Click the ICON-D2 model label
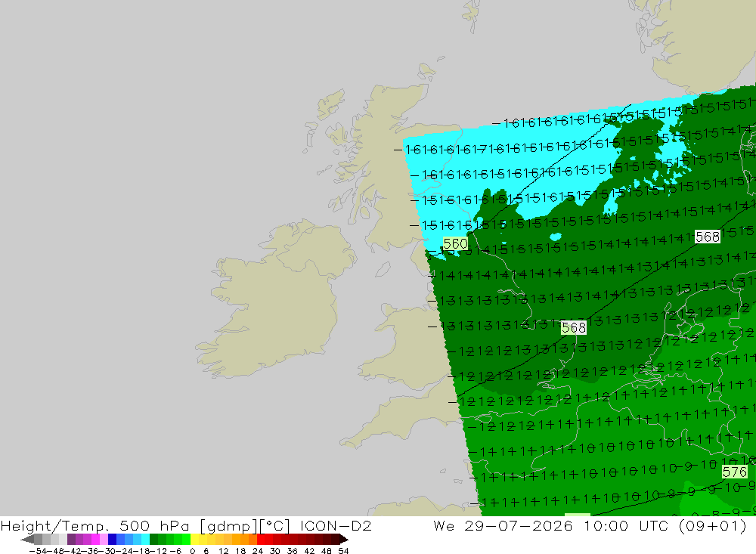This screenshot has height=554, width=756. pyautogui.click(x=336, y=525)
